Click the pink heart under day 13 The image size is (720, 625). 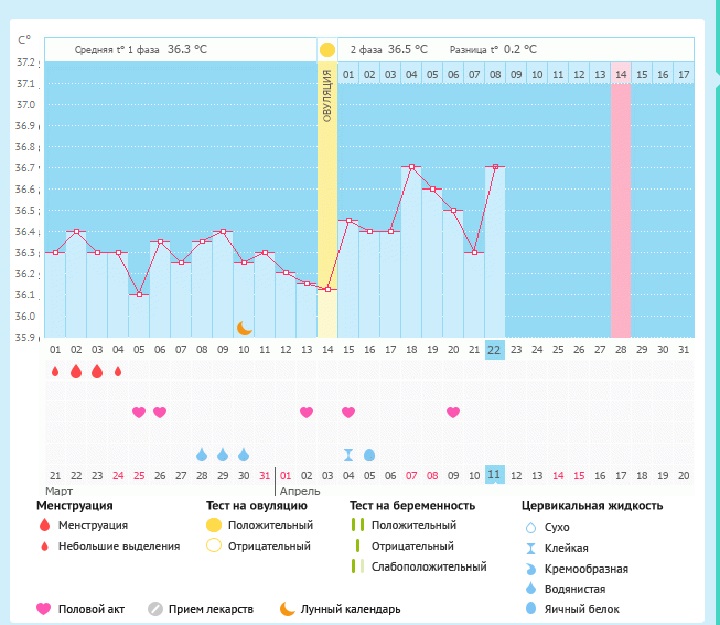pos(307,412)
